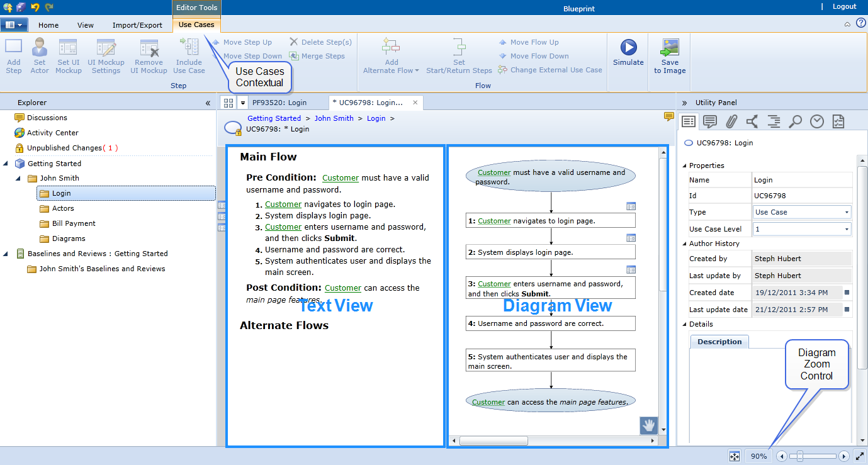Collapse the Explorer panel

coord(208,103)
